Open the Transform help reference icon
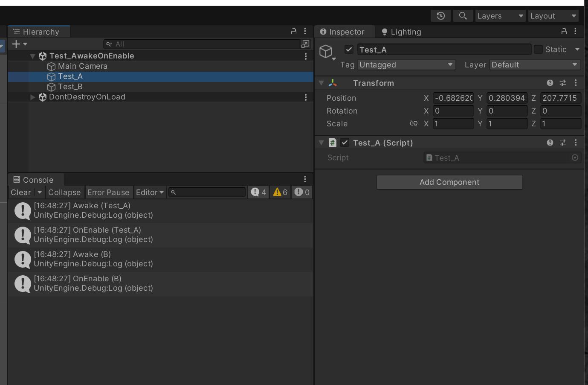The width and height of the screenshot is (588, 385). coord(550,83)
